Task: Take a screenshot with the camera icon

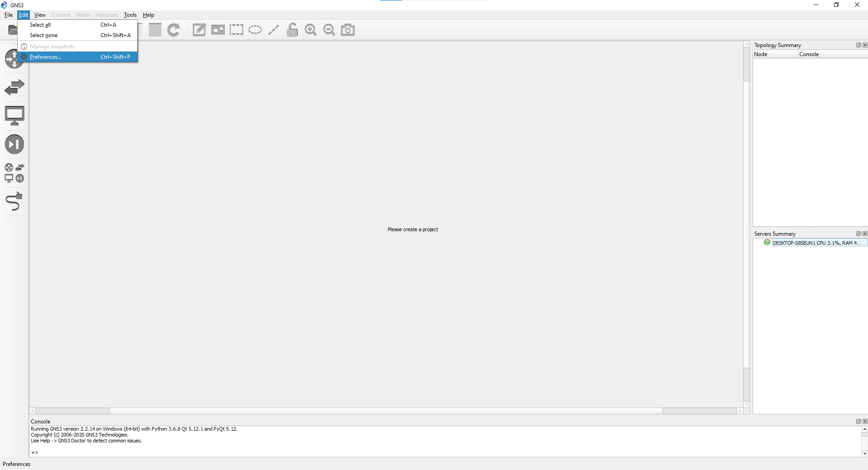Action: tap(348, 30)
